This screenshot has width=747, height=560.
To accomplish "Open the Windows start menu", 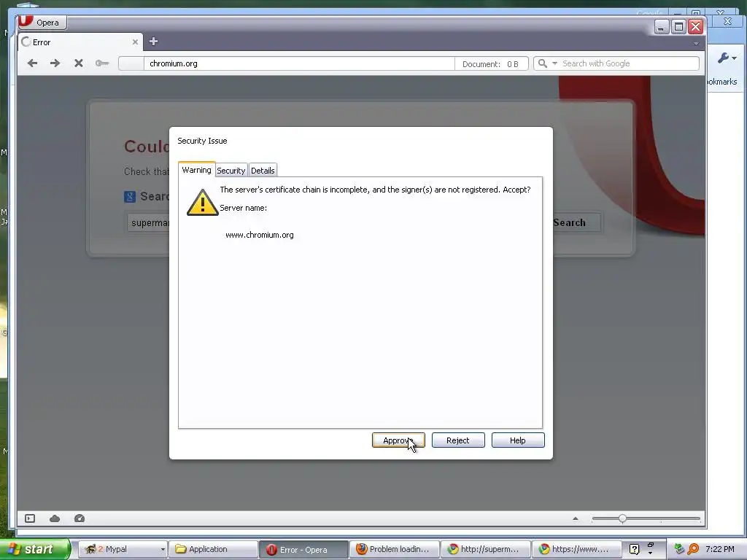I will (34, 549).
